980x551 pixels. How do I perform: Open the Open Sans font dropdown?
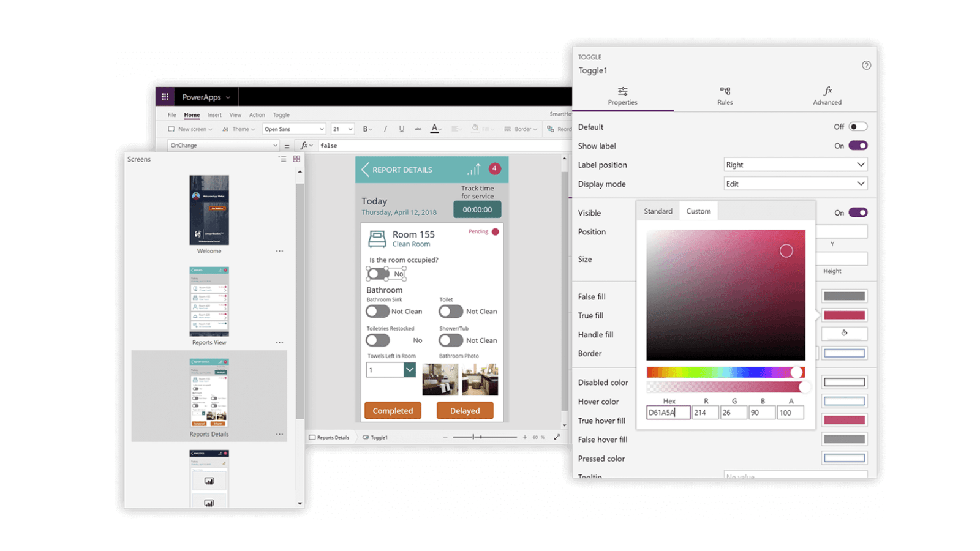tap(294, 129)
